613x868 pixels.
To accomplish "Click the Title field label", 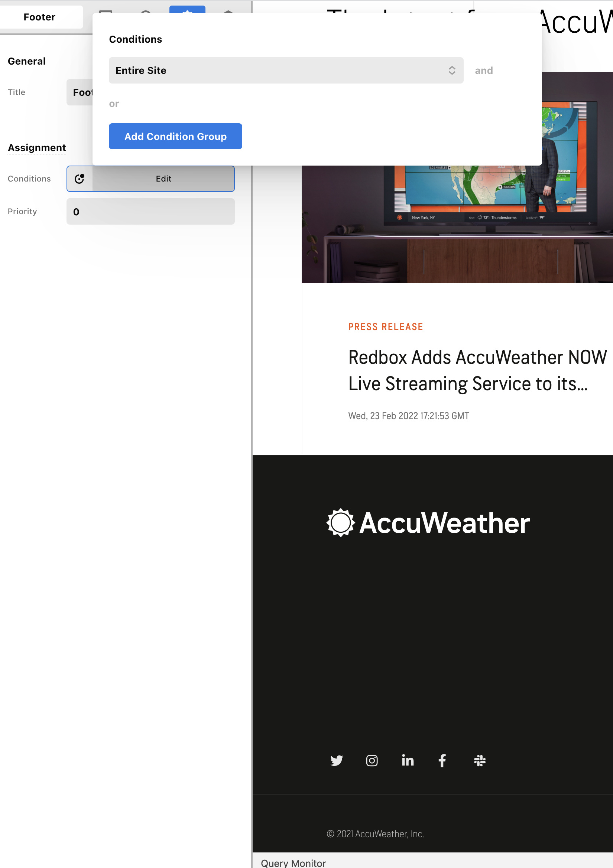I will (16, 92).
